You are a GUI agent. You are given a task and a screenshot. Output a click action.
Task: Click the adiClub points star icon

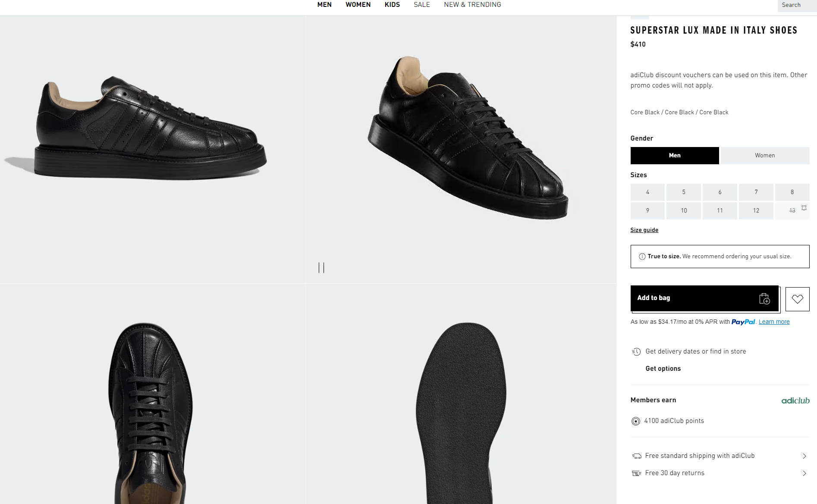(635, 421)
